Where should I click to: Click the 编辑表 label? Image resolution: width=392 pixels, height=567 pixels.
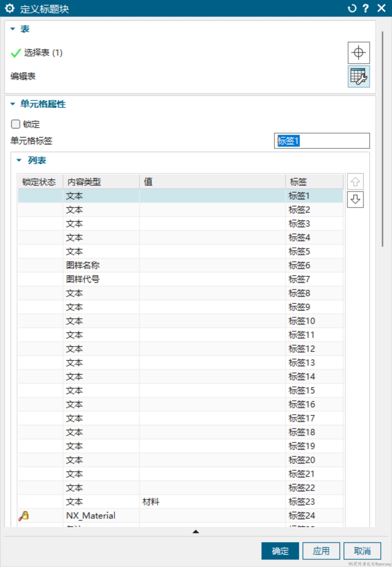coord(23,76)
